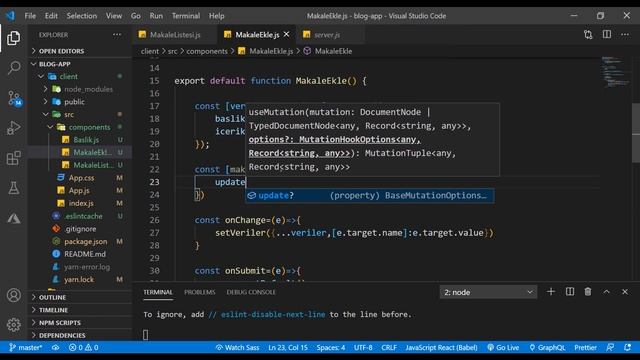Change Spaces: 4 indentation setting
The height and width of the screenshot is (360, 640).
(331, 347)
